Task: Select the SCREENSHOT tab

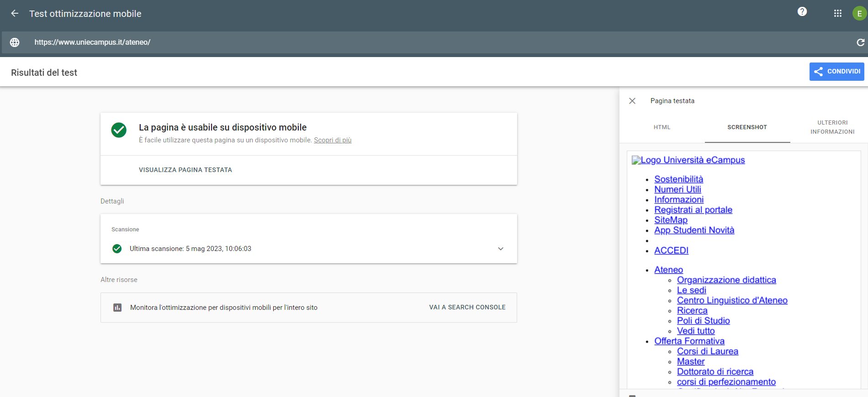Action: click(747, 127)
